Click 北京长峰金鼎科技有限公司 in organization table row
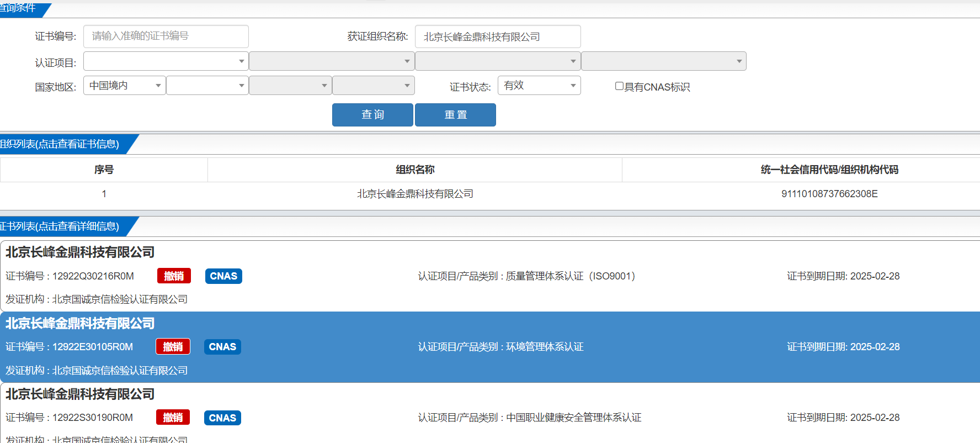This screenshot has width=980, height=443. tap(415, 194)
